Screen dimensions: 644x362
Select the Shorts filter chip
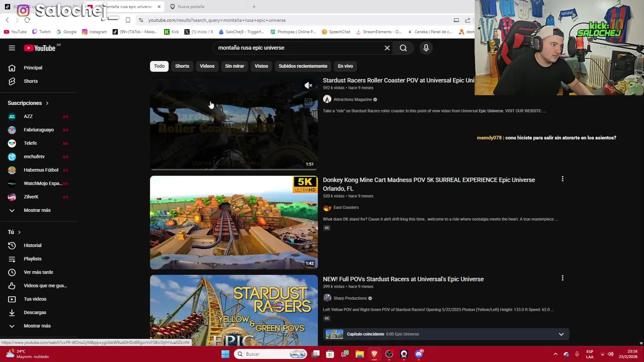click(182, 66)
